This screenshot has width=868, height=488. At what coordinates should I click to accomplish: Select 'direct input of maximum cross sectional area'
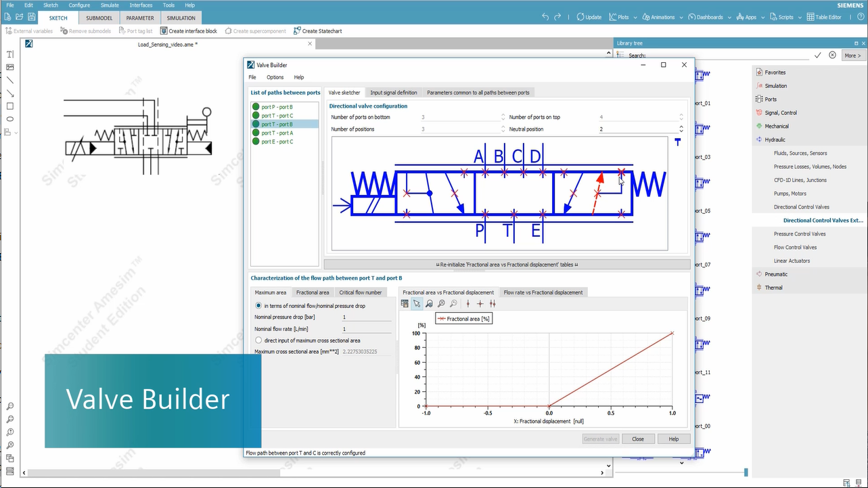tap(258, 340)
